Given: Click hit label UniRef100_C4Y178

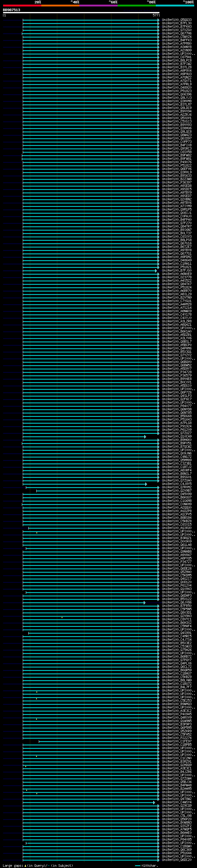Looking at the screenshot, I should tap(177, 315).
